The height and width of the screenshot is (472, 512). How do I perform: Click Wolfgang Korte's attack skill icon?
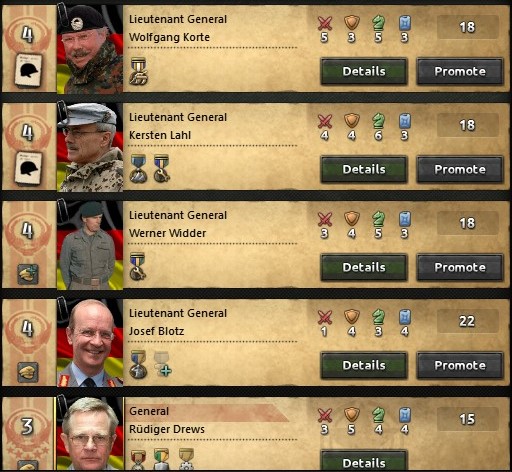point(325,23)
